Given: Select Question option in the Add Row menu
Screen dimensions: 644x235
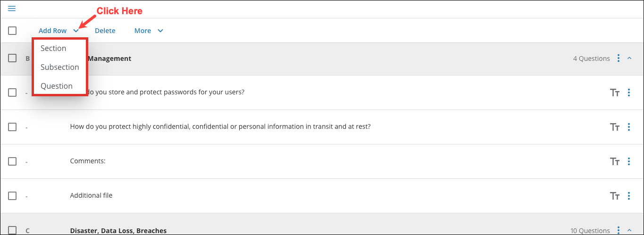Looking at the screenshot, I should [x=57, y=86].
